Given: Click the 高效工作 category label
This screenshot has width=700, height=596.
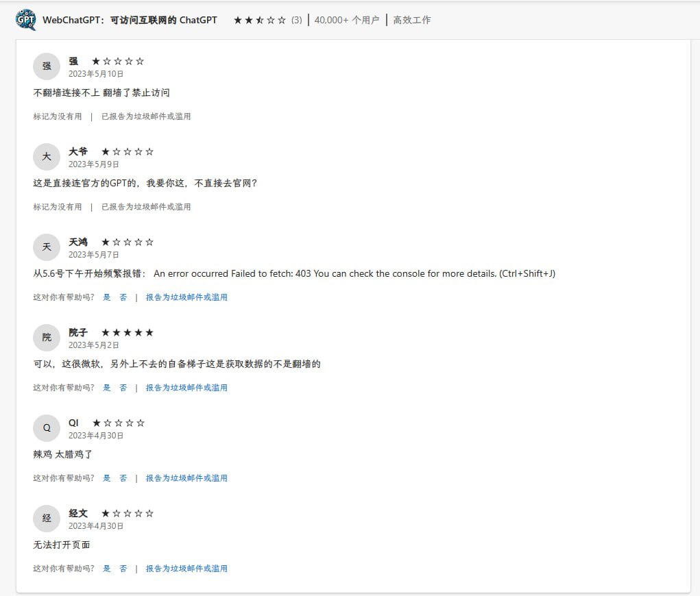Looking at the screenshot, I should point(411,20).
